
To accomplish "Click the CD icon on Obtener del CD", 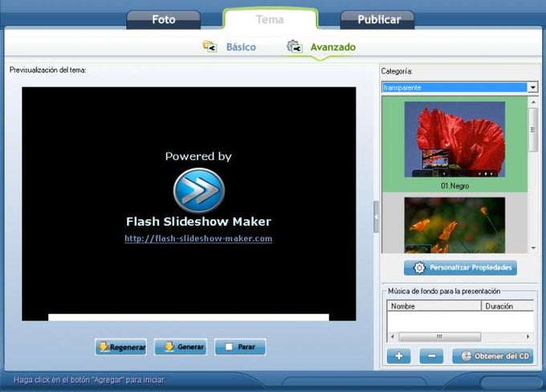I will pyautogui.click(x=466, y=356).
